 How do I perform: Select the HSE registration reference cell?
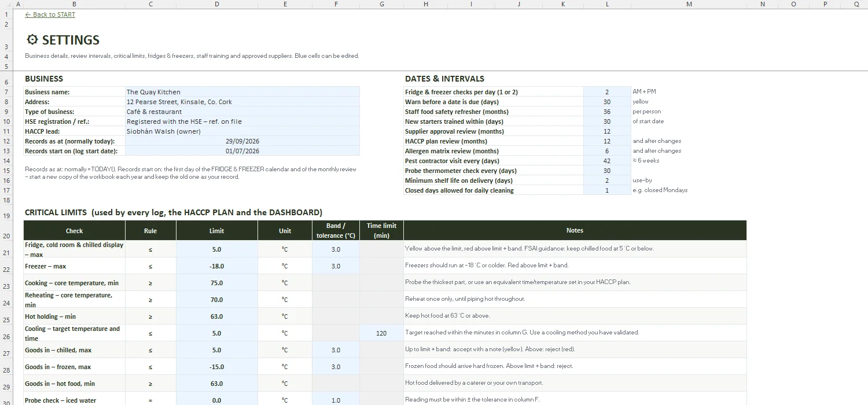242,122
